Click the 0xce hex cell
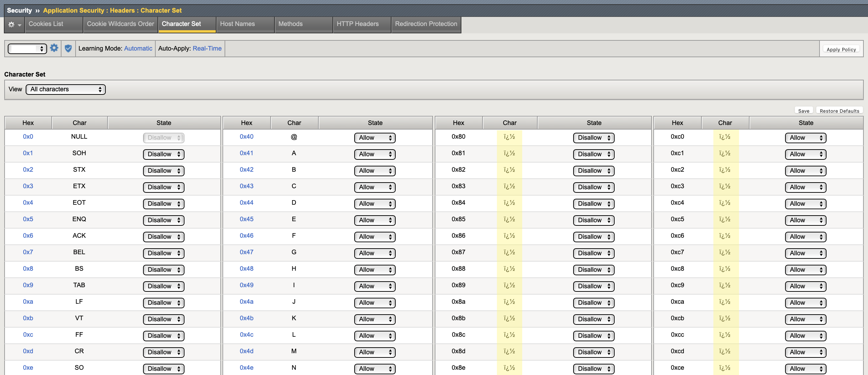Image resolution: width=868 pixels, height=375 pixels. pyautogui.click(x=678, y=368)
